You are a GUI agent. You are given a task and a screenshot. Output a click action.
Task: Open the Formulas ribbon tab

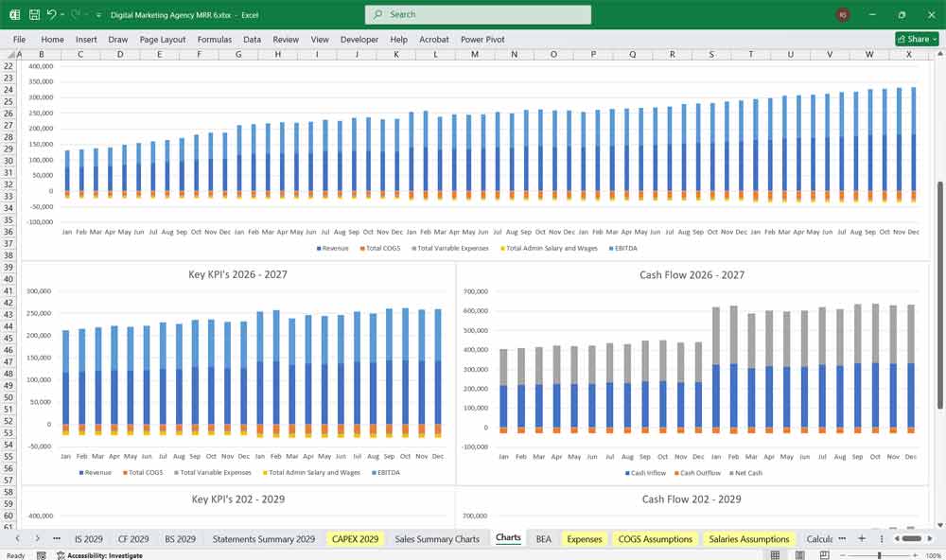tap(214, 40)
